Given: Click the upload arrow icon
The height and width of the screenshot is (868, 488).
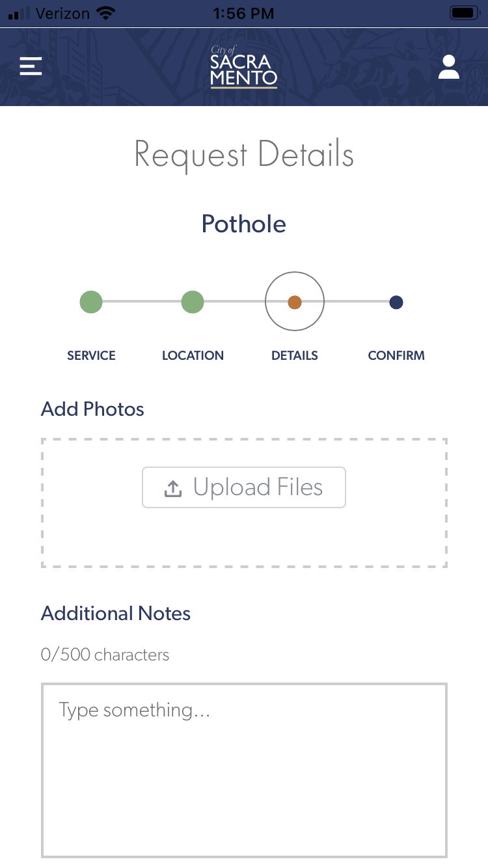Looking at the screenshot, I should pyautogui.click(x=172, y=488).
